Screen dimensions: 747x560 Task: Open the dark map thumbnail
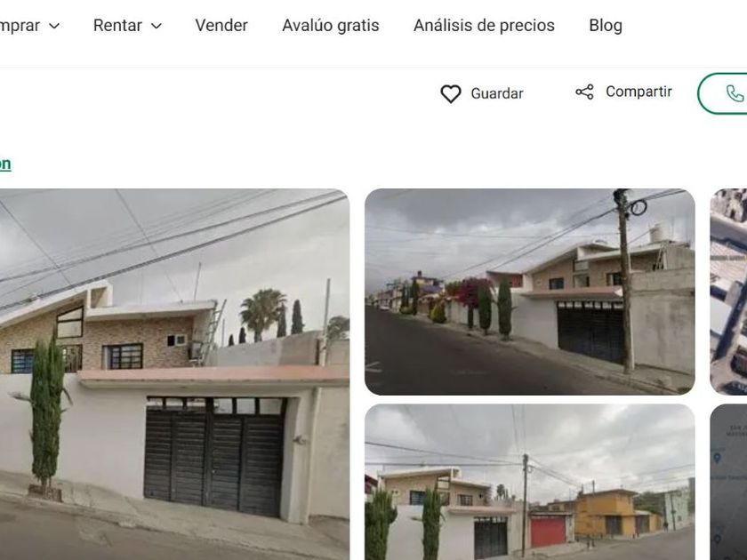(x=728, y=482)
